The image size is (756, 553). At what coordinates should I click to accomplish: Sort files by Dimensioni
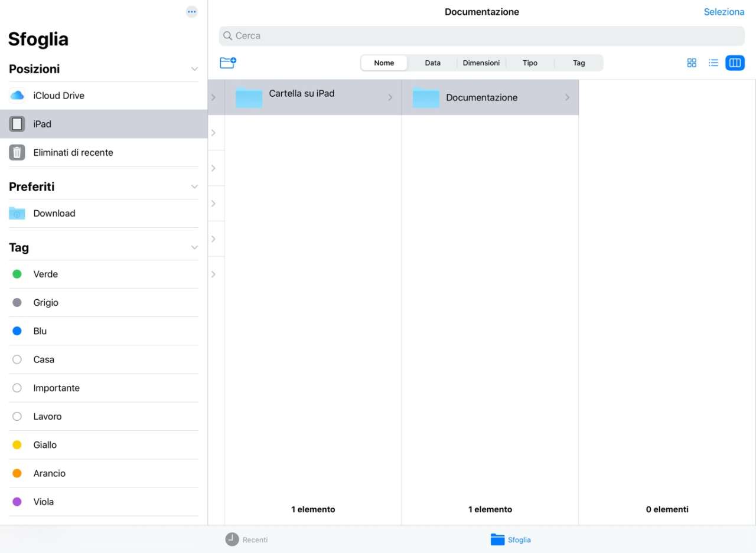[x=481, y=63]
